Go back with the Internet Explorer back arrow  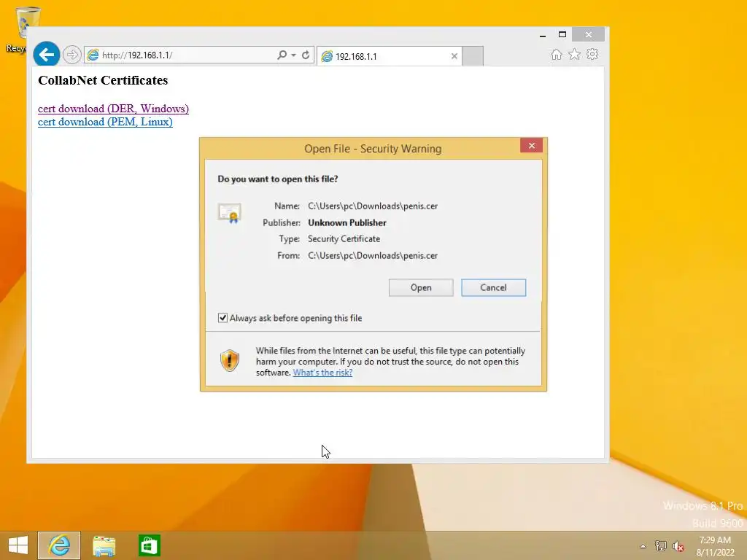tap(46, 54)
